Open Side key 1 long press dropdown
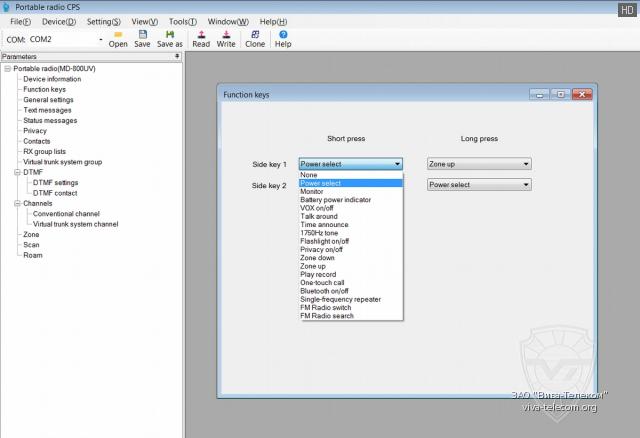 tap(479, 164)
